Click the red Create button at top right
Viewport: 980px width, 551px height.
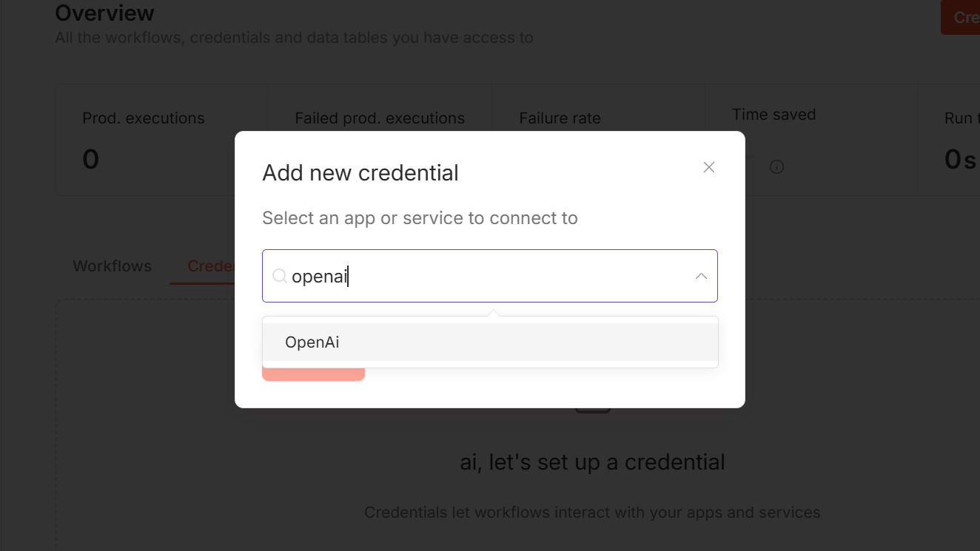point(961,17)
